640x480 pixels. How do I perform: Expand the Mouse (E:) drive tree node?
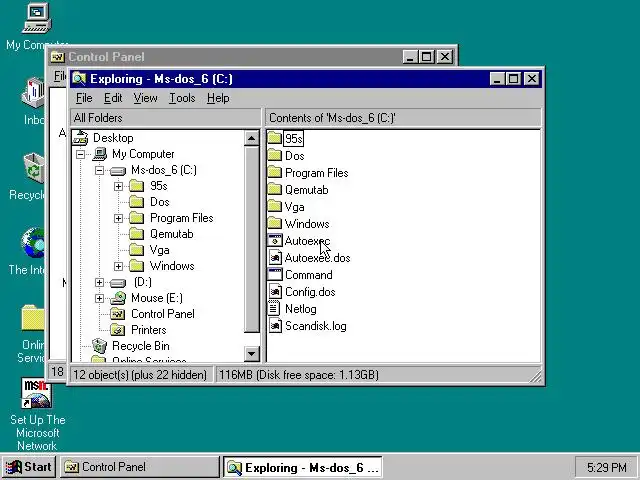pos(99,298)
